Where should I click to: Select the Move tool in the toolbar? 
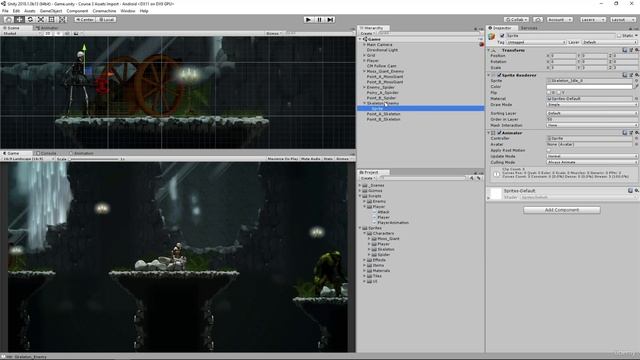pos(19,20)
